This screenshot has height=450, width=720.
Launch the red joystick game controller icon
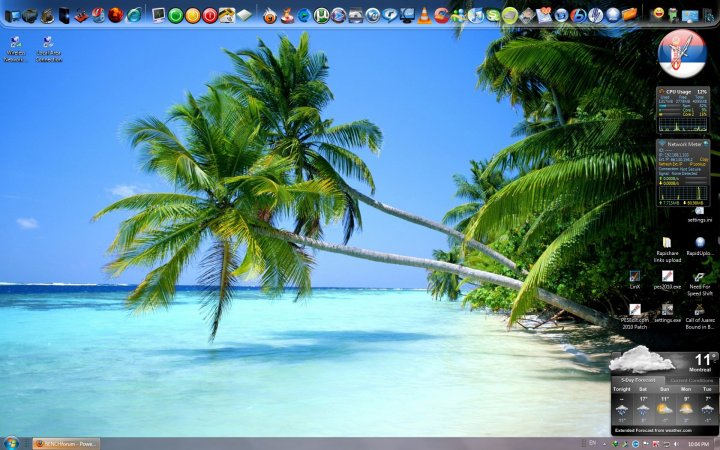[x=81, y=16]
